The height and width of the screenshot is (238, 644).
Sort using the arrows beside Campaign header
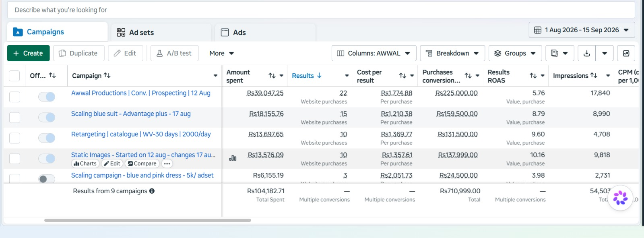click(107, 75)
